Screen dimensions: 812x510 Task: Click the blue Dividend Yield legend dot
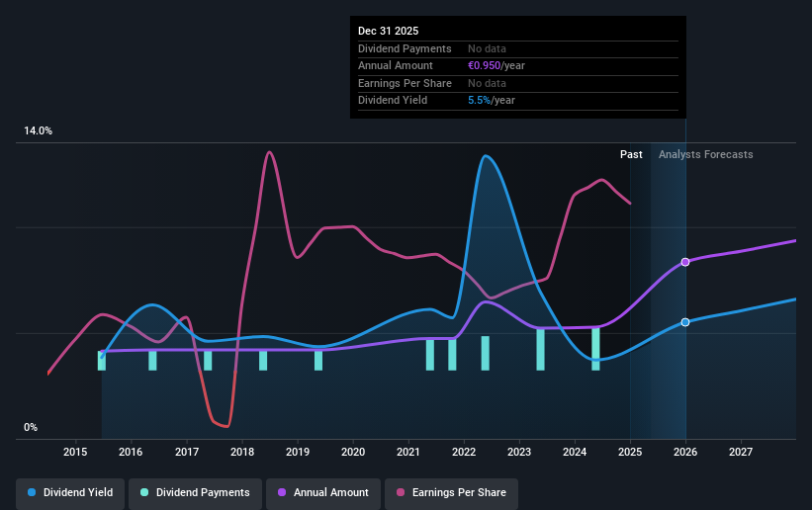[32, 492]
